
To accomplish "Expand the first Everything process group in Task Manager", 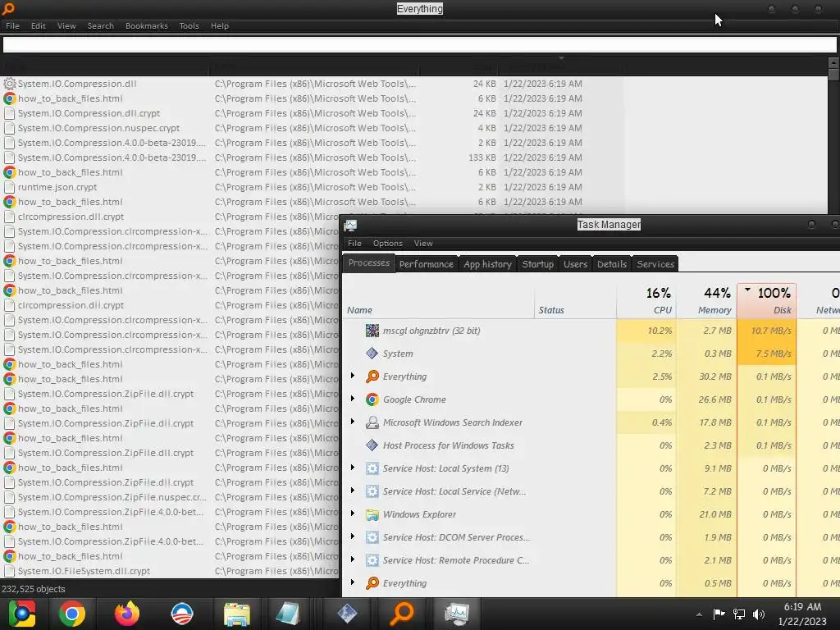I will (353, 376).
